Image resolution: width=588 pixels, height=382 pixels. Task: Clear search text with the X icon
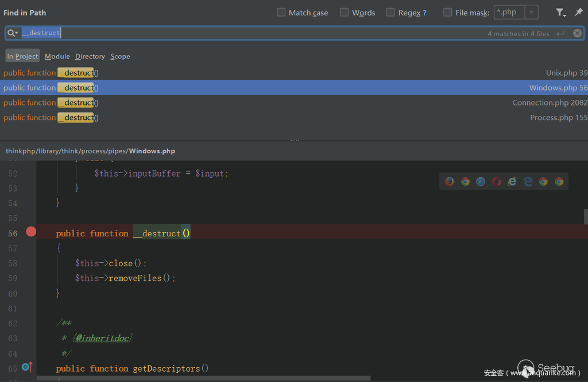(x=577, y=33)
